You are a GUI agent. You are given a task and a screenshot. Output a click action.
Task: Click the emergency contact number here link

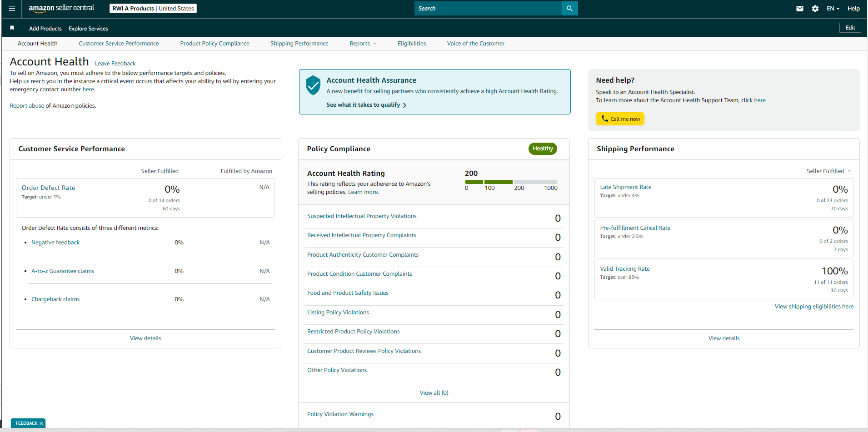click(x=88, y=89)
